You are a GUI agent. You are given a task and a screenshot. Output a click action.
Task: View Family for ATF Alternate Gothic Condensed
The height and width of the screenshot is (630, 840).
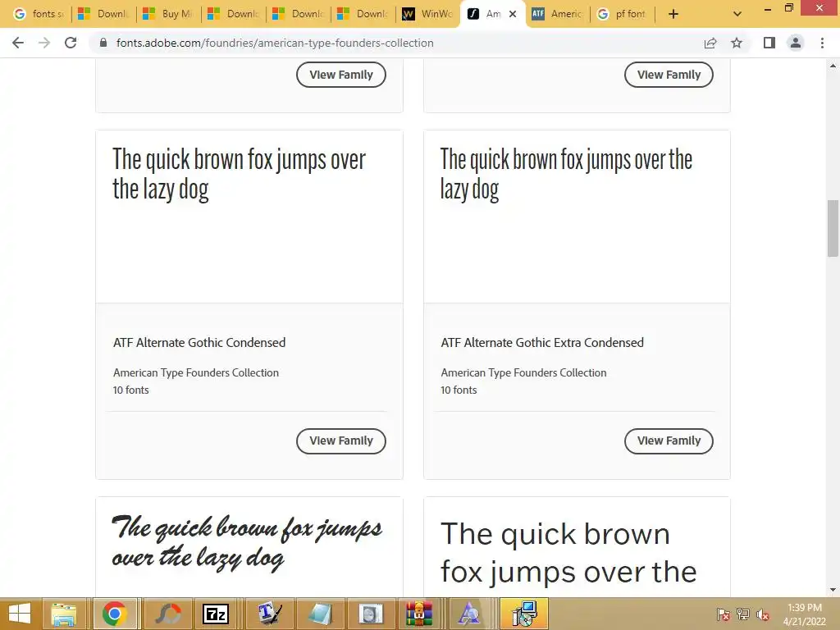(x=340, y=441)
